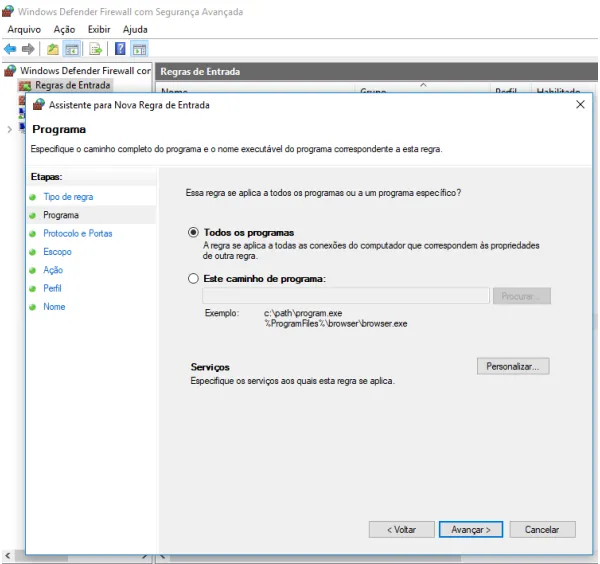Go to the Tipo de regra step
Image resolution: width=600 pixels, height=564 pixels.
(68, 197)
